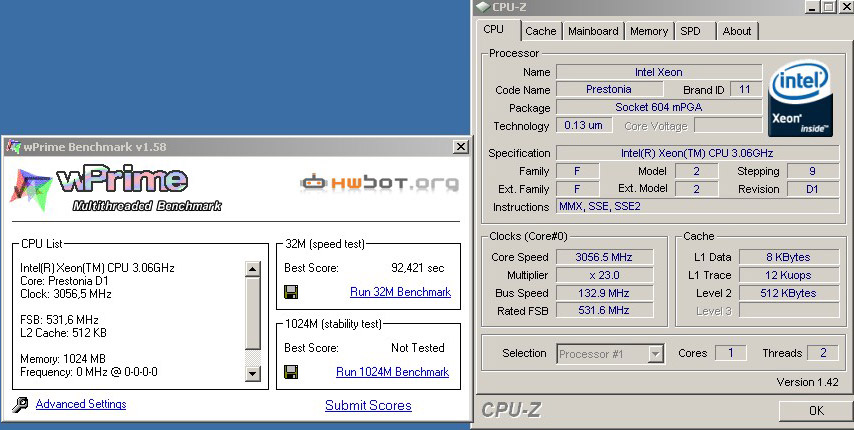Click the Instructions field MMX, SSE, SSE2

[x=697, y=206]
